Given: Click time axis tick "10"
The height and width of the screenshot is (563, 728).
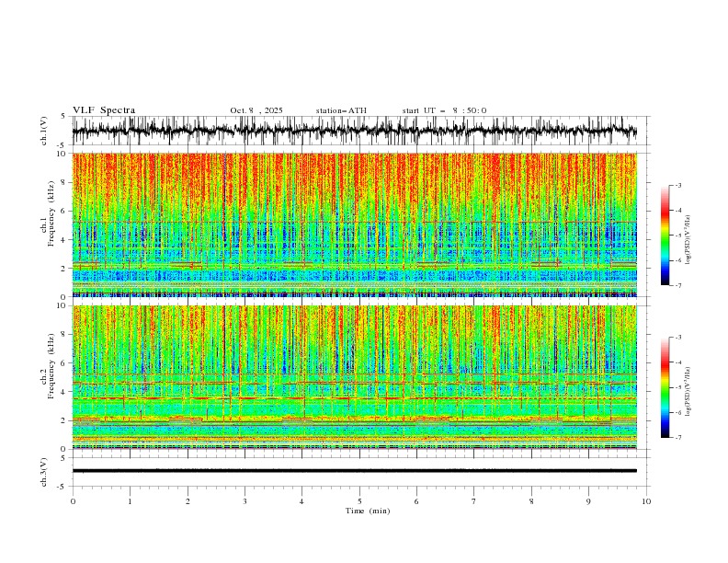Looking at the screenshot, I should (x=646, y=501).
